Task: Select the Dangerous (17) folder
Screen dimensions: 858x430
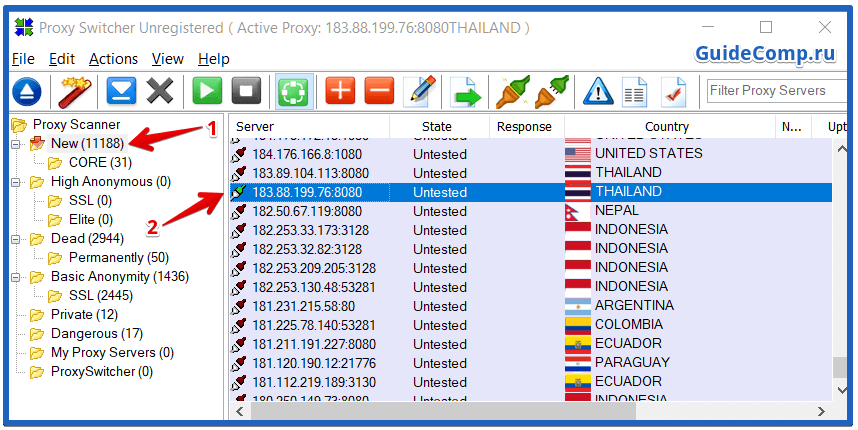Action: coord(97,333)
